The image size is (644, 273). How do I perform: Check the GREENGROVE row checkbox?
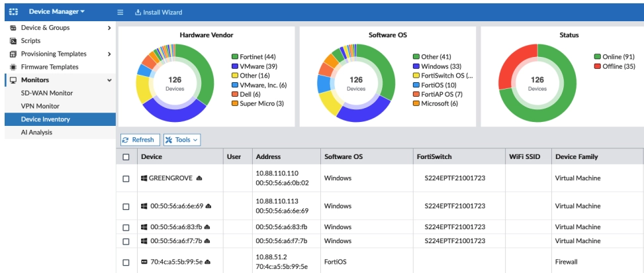pos(126,179)
